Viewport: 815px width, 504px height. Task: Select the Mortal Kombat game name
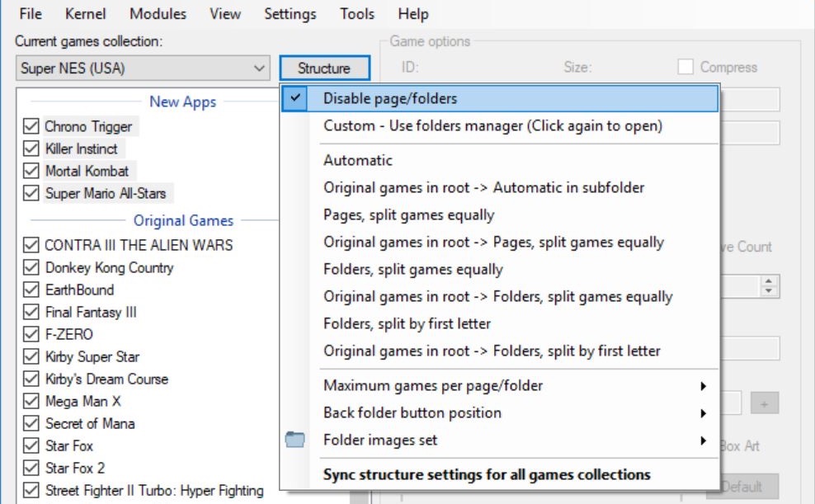87,171
